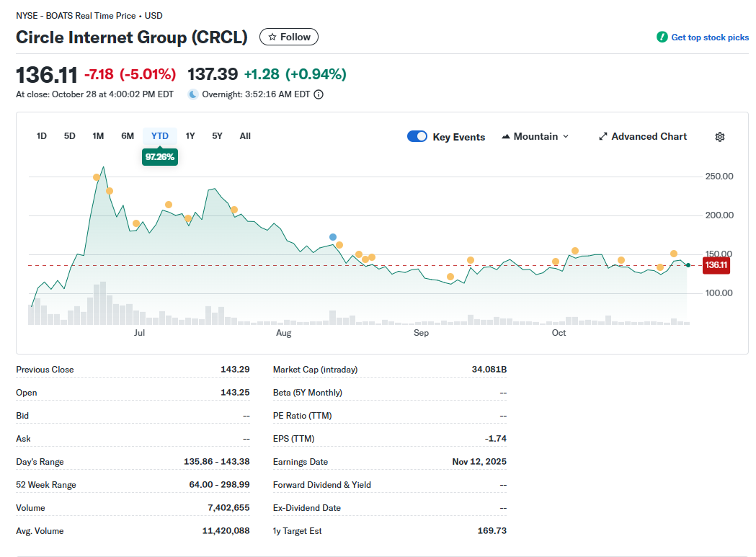Show the All time range

coord(245,136)
